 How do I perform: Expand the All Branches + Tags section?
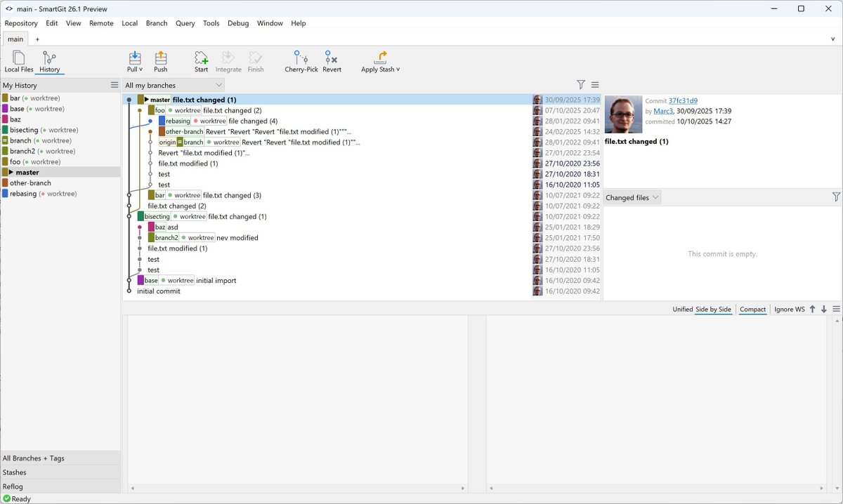point(60,458)
